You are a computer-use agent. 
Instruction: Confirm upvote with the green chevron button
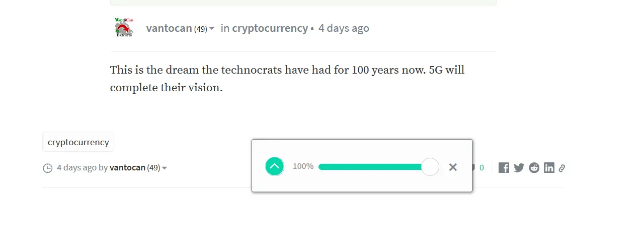tap(275, 166)
